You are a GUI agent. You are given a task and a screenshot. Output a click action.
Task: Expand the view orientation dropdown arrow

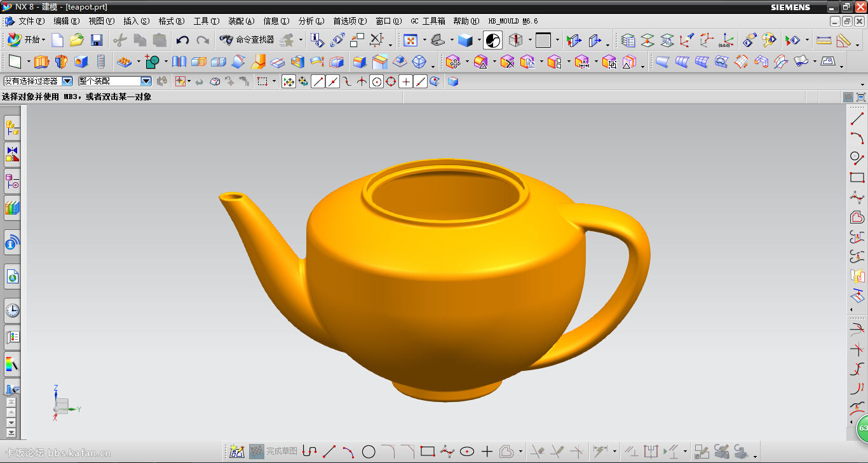pyautogui.click(x=452, y=41)
